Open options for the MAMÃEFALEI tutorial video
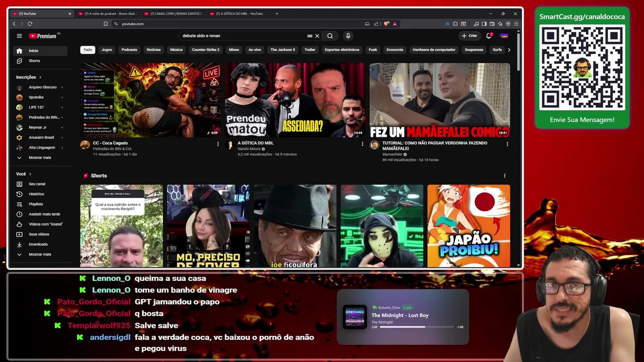The image size is (644, 362). [507, 144]
